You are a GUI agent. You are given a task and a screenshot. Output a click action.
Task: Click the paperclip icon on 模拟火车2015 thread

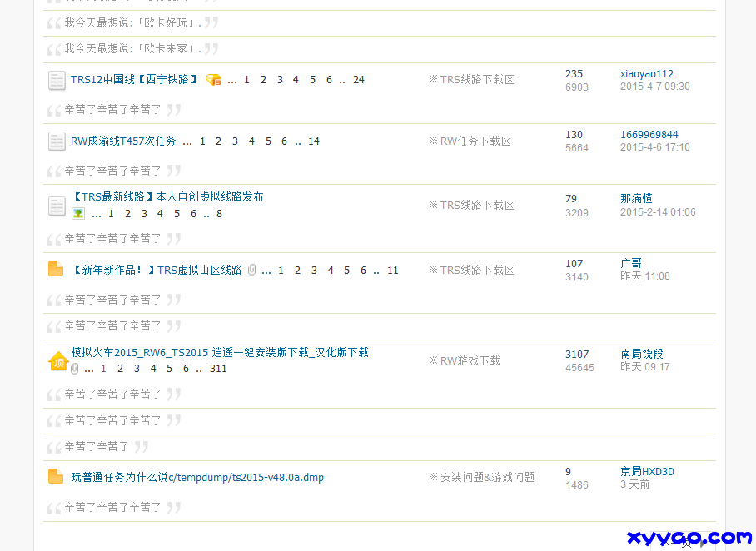coord(74,369)
